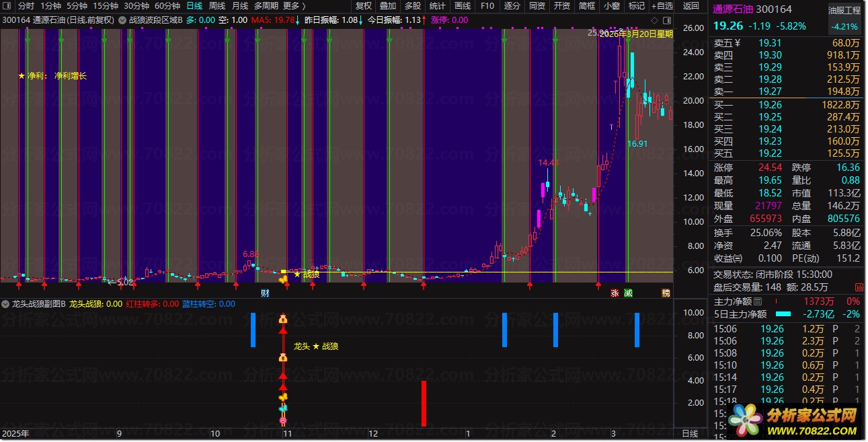Image resolution: width=868 pixels, height=442 pixels.
Task: Click the 开资 toolbar button
Action: 562,6
